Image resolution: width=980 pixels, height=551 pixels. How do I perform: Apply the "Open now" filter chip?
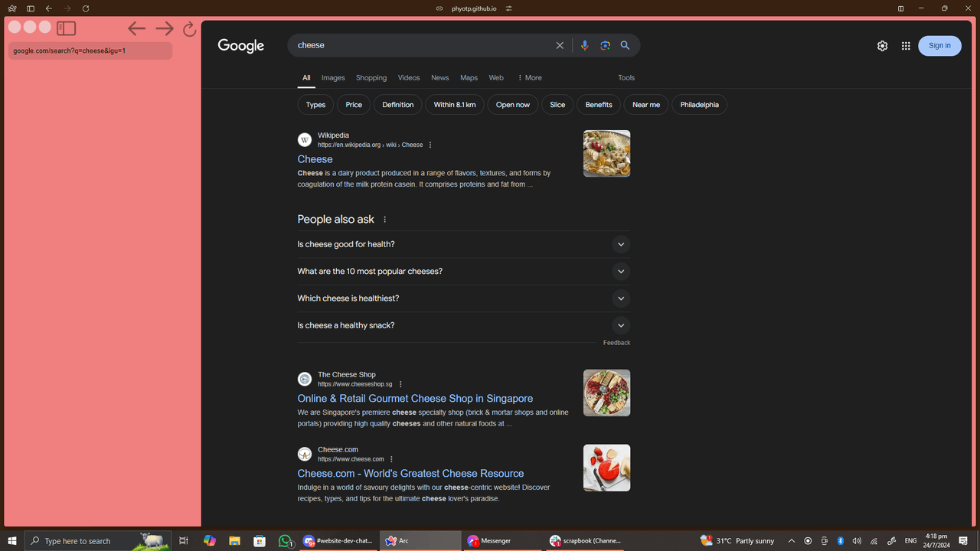coord(512,105)
